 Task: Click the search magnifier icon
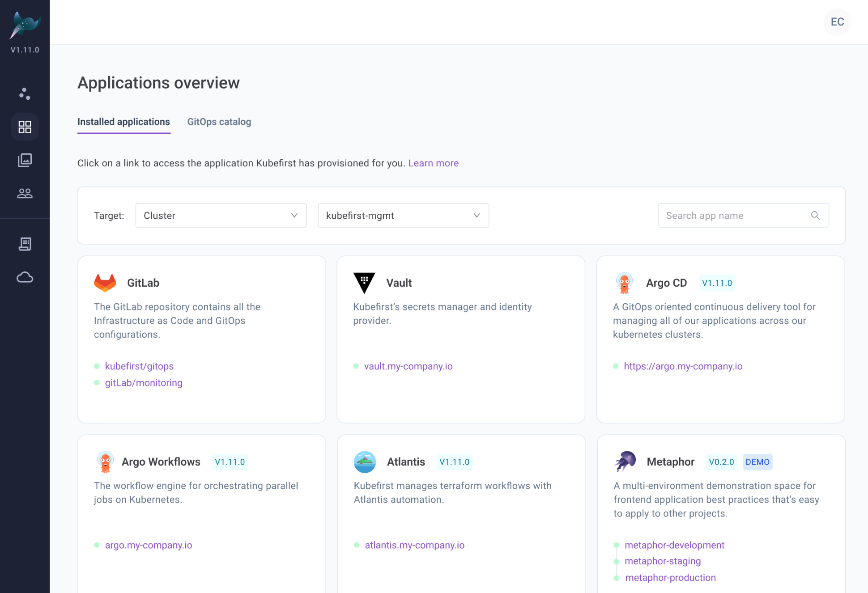(x=815, y=216)
